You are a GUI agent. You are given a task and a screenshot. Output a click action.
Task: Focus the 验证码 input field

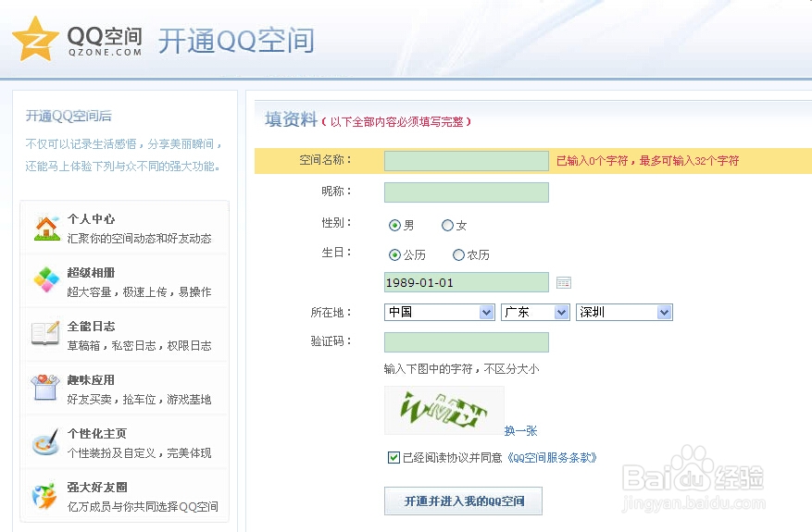(x=467, y=342)
